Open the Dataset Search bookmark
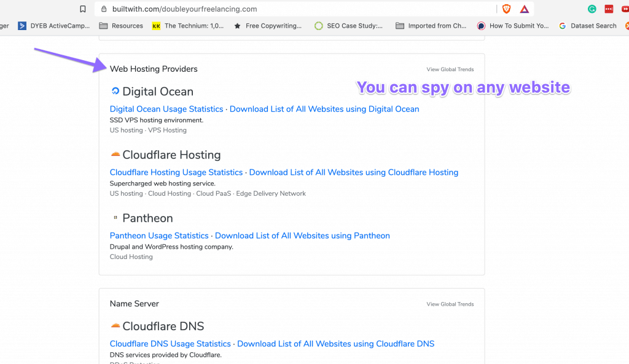Viewport: 629px width, 364px height. click(x=588, y=26)
